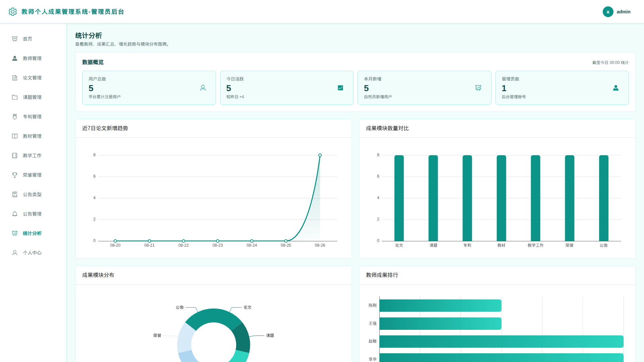Screen dimensions: 644x362
Task: Click the 赵敏 ranking bar
Action: click(x=501, y=342)
